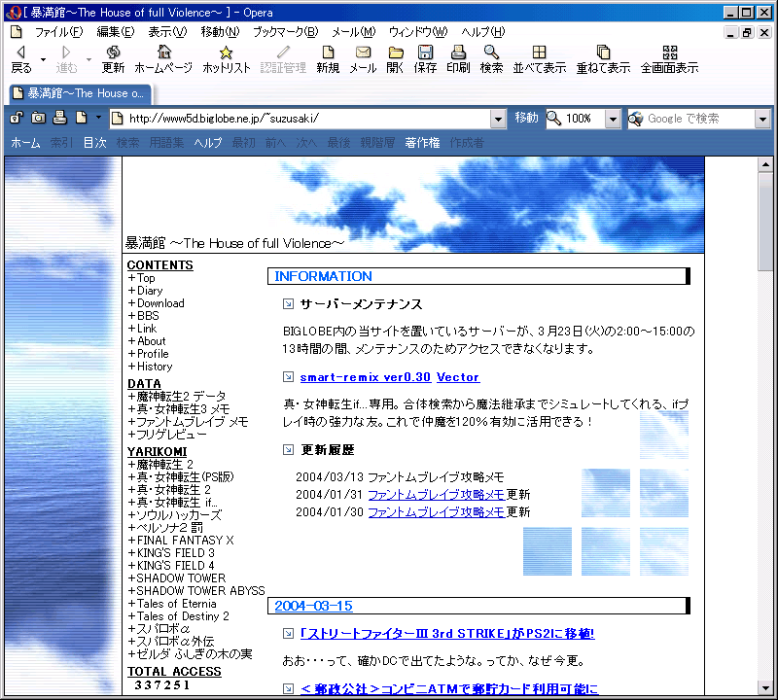Reload page with 更新 icon
778x700 pixels.
point(113,52)
